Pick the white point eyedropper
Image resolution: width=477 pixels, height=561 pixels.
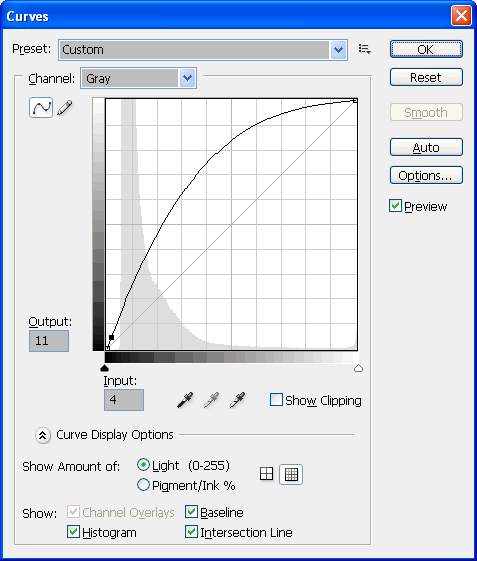tap(237, 400)
